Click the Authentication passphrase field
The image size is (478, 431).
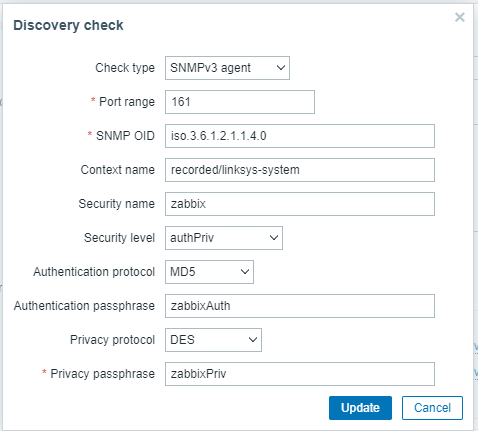[x=300, y=306]
